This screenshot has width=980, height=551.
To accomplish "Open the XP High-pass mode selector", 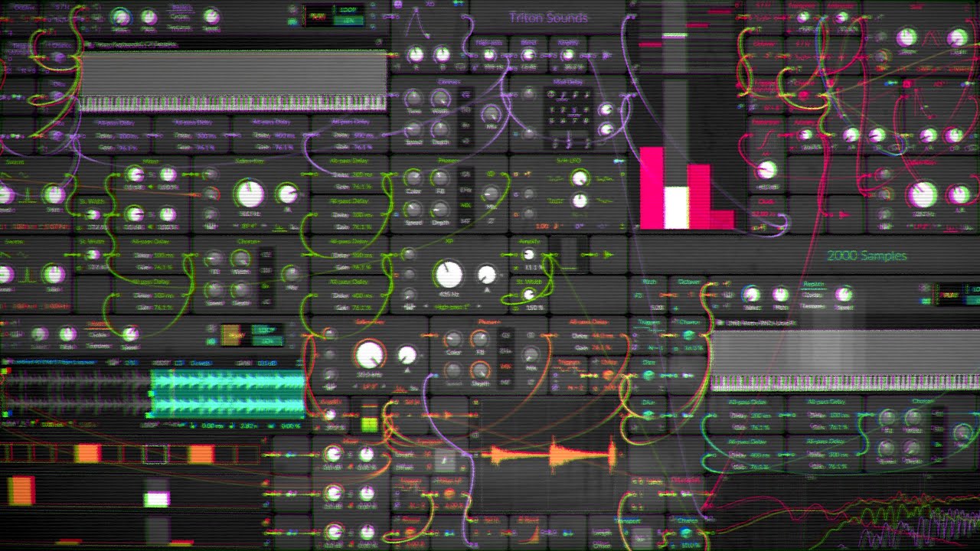I will click(x=453, y=307).
